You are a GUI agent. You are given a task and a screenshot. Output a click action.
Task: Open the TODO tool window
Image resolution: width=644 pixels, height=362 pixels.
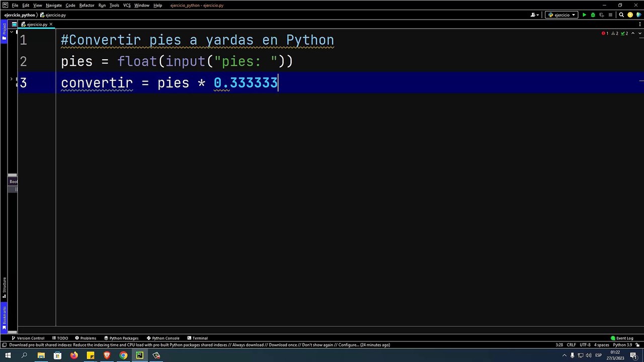pyautogui.click(x=60, y=338)
